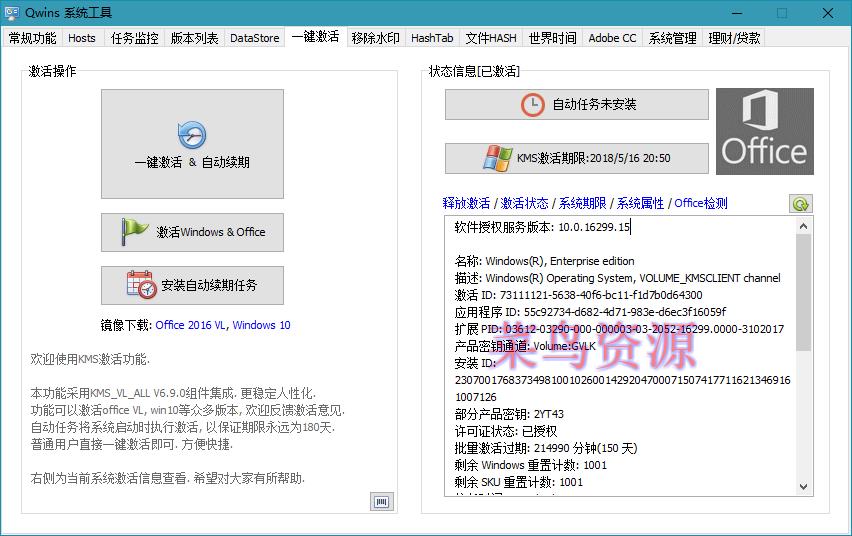Minimize the Qwins window
The image size is (852, 536).
coord(737,13)
